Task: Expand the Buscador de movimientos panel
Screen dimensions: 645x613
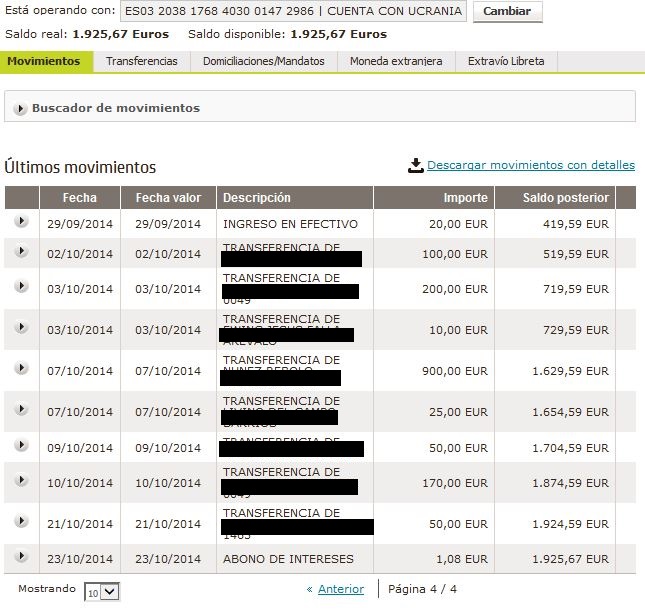Action: click(x=20, y=108)
